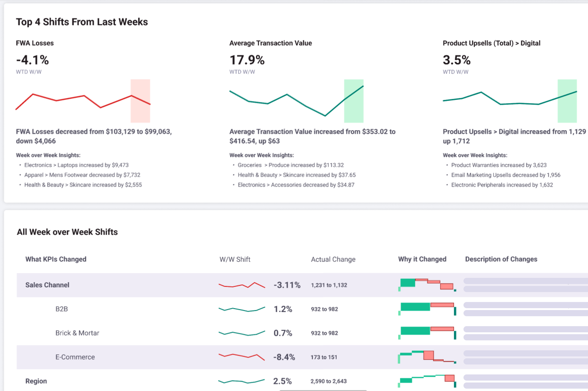The width and height of the screenshot is (588, 391).
Task: Click the E-Commerce red sparkline
Action: (242, 357)
